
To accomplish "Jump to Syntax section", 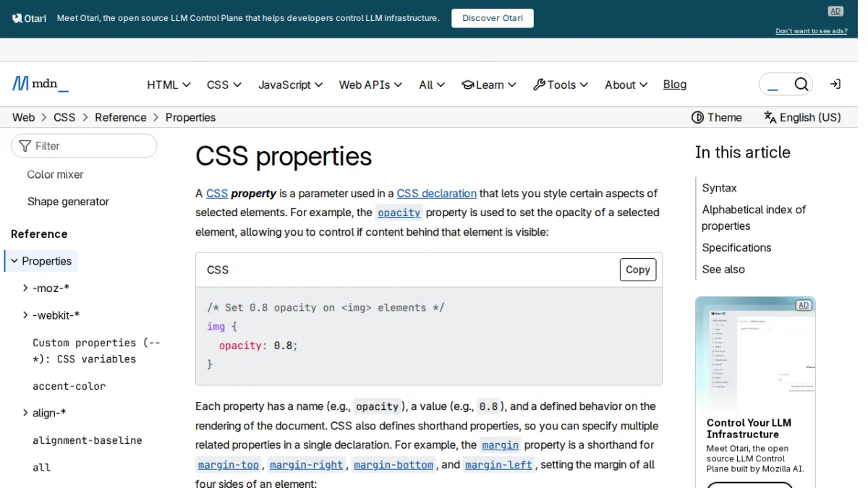I will click(x=720, y=188).
